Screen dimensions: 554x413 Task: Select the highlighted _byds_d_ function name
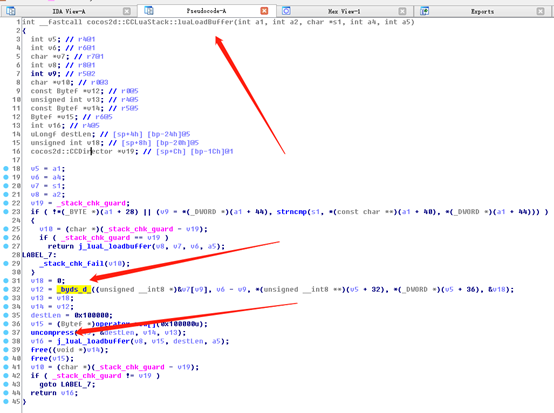click(x=73, y=289)
